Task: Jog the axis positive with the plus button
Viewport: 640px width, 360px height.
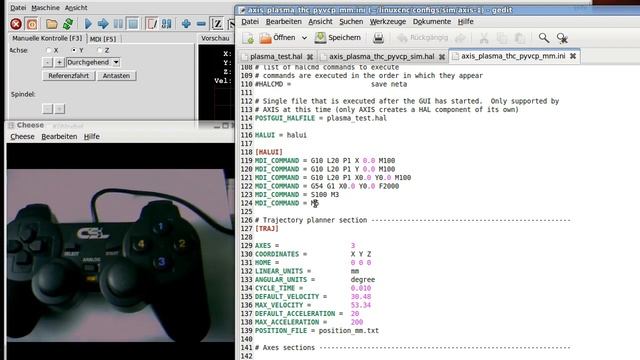Action: [x=59, y=62]
